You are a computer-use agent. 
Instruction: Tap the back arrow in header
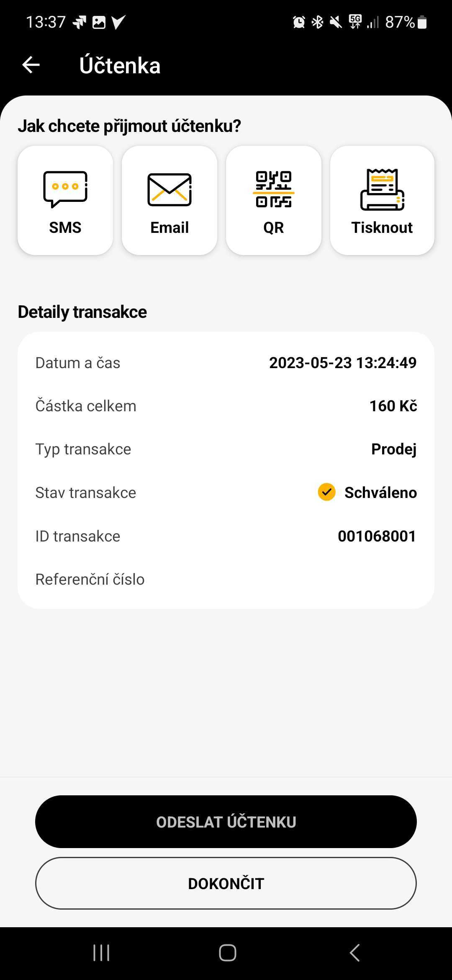[x=31, y=65]
